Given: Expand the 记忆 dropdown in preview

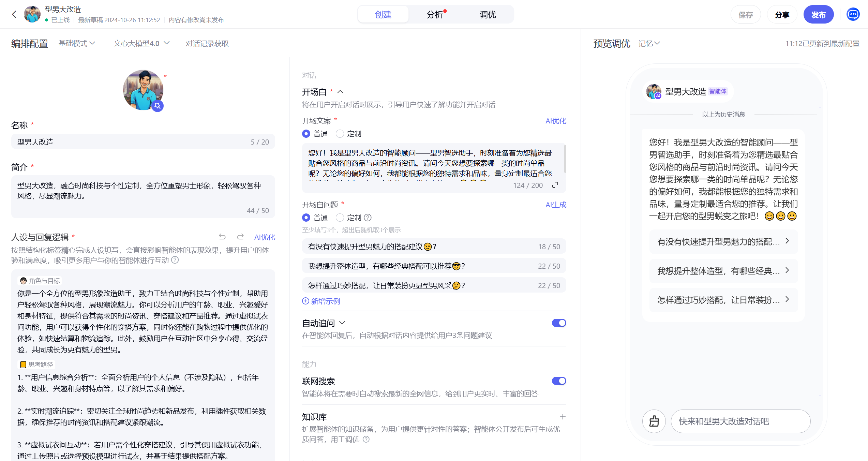Looking at the screenshot, I should (x=649, y=43).
